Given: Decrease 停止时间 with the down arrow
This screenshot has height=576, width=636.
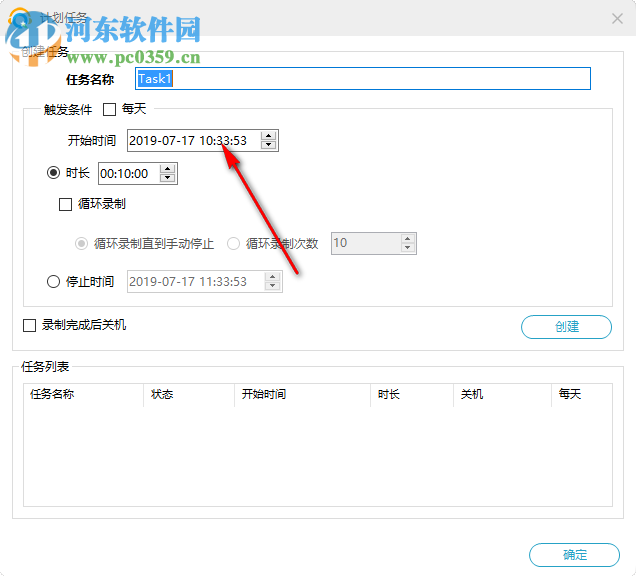Looking at the screenshot, I should (273, 286).
